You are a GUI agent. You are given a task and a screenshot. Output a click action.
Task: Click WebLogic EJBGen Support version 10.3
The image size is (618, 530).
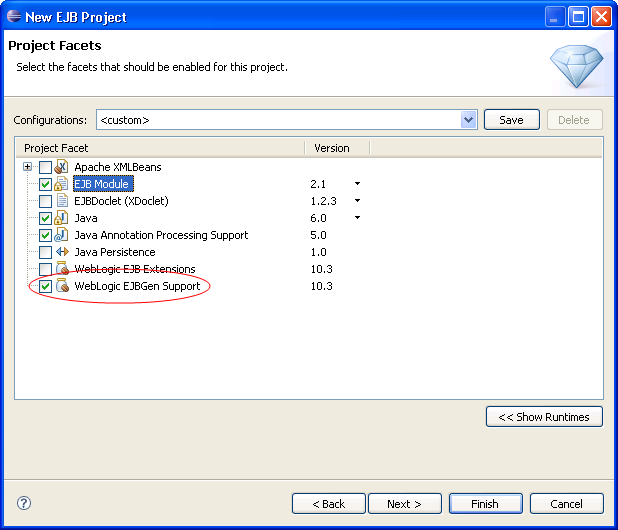click(x=322, y=286)
